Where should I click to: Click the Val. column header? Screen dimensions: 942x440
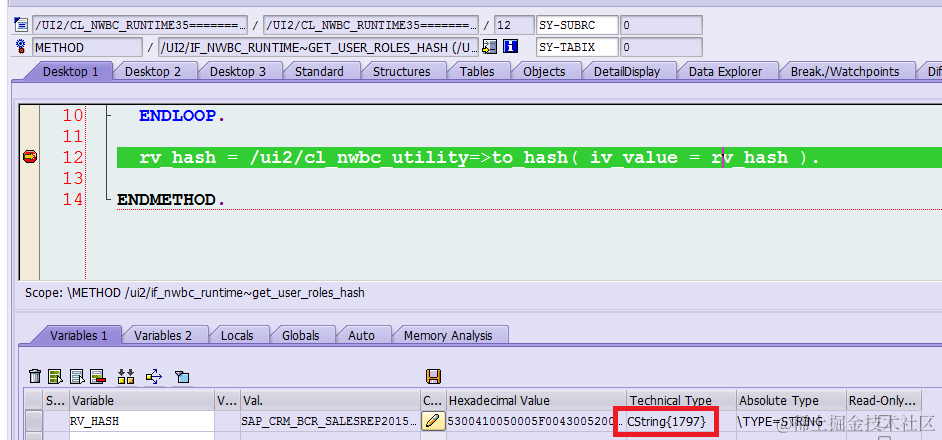(330, 400)
